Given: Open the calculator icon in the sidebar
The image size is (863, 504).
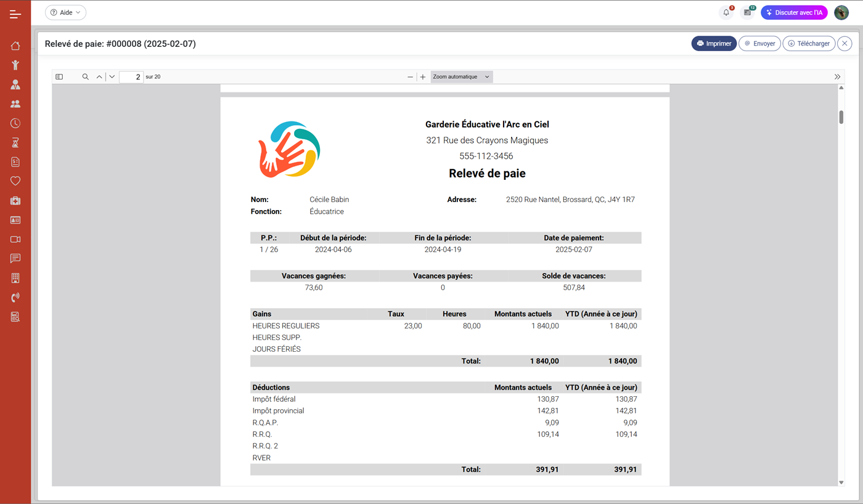Looking at the screenshot, I should pyautogui.click(x=15, y=278).
